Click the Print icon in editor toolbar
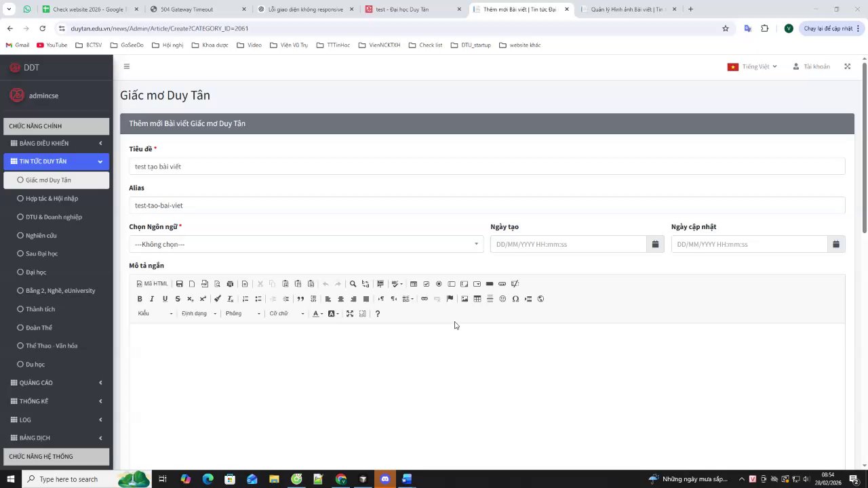Screen dimensions: 868x488 tap(230, 284)
